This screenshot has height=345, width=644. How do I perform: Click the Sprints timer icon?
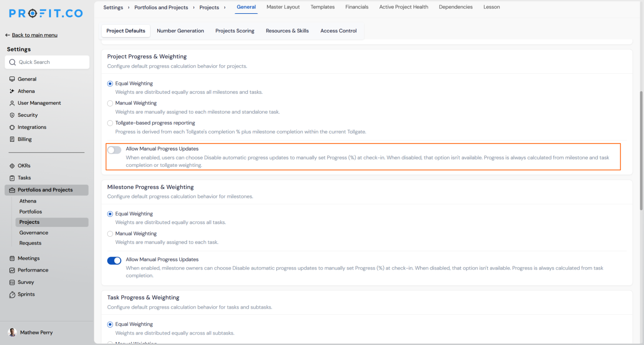(x=12, y=294)
